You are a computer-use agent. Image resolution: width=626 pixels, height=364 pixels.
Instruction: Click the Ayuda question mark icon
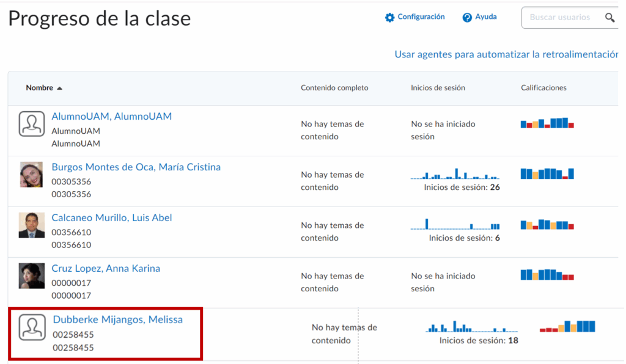[467, 18]
